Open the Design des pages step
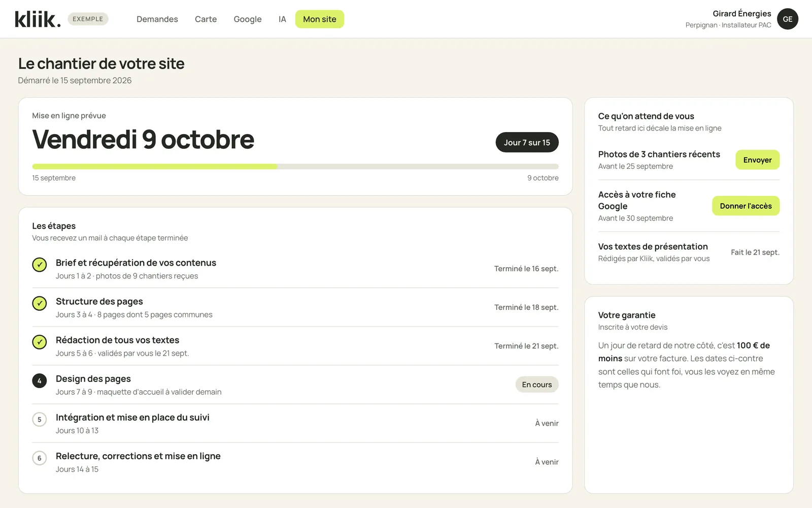Viewport: 812px width, 508px height. tap(295, 385)
